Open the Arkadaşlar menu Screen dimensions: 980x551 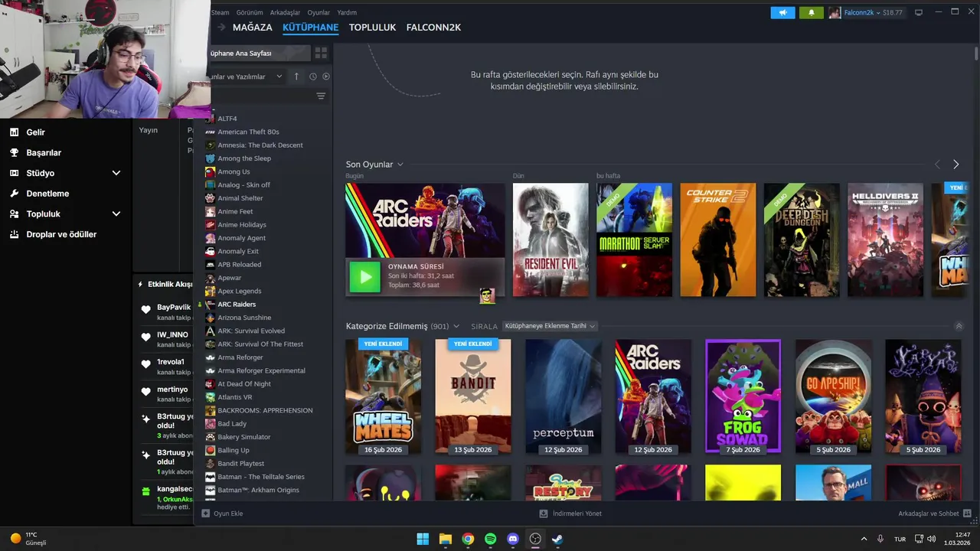285,12
